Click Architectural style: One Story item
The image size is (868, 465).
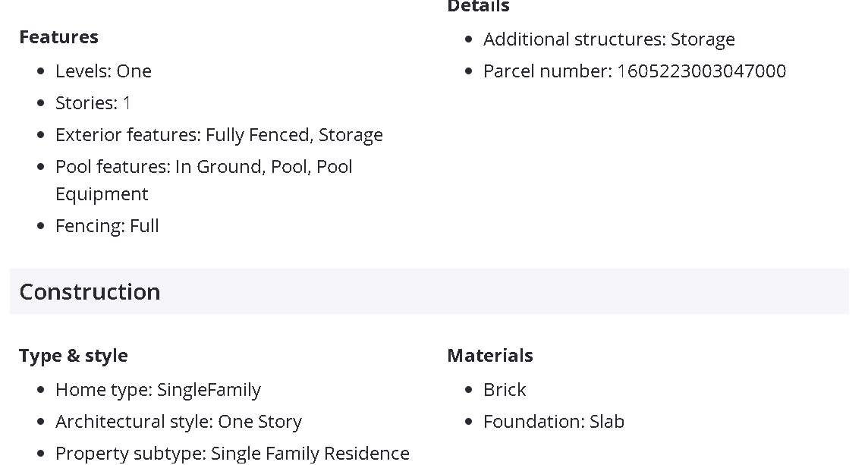pos(178,422)
